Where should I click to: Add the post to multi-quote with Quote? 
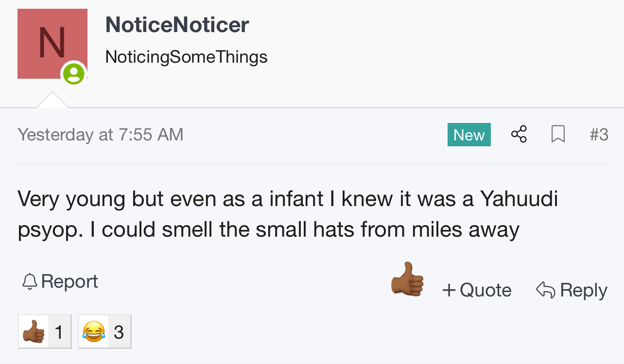pyautogui.click(x=485, y=290)
